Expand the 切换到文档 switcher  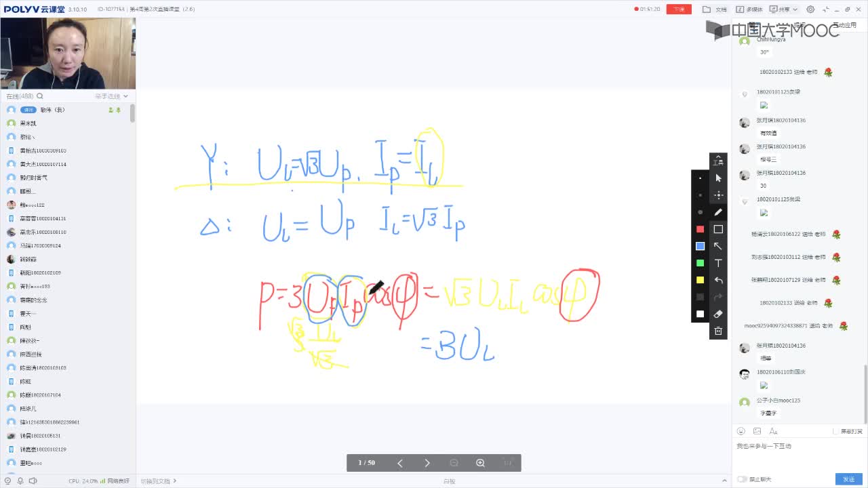159,481
